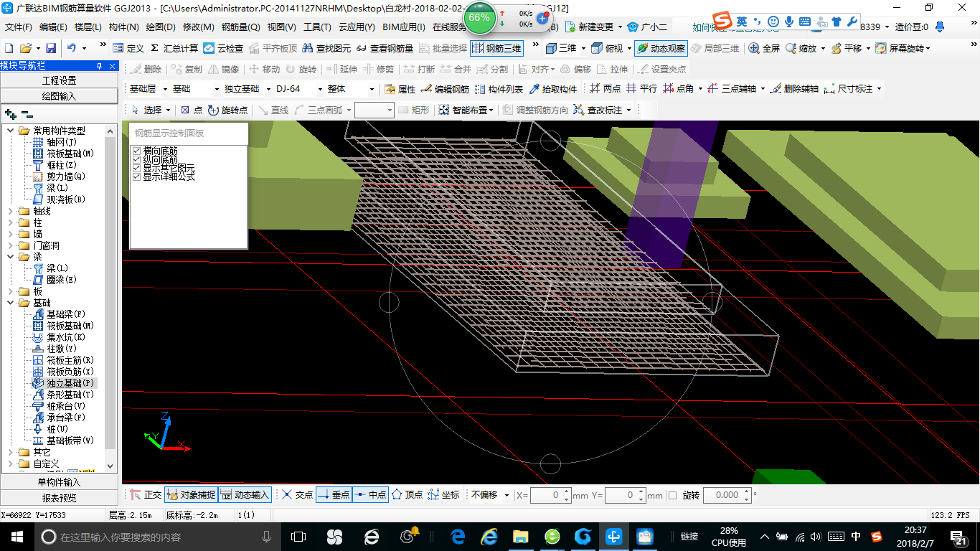Save project with floppy disk icon
980x551 pixels.
point(51,48)
